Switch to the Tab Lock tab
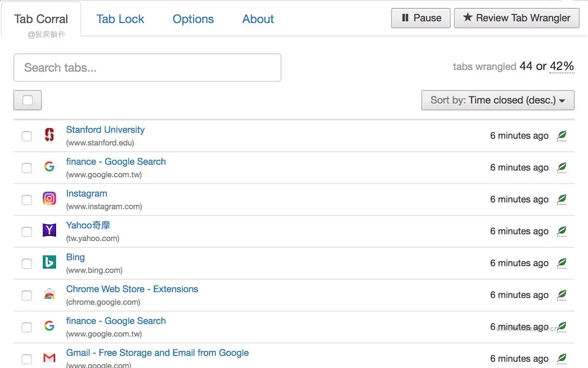This screenshot has height=368, width=588. click(x=120, y=19)
